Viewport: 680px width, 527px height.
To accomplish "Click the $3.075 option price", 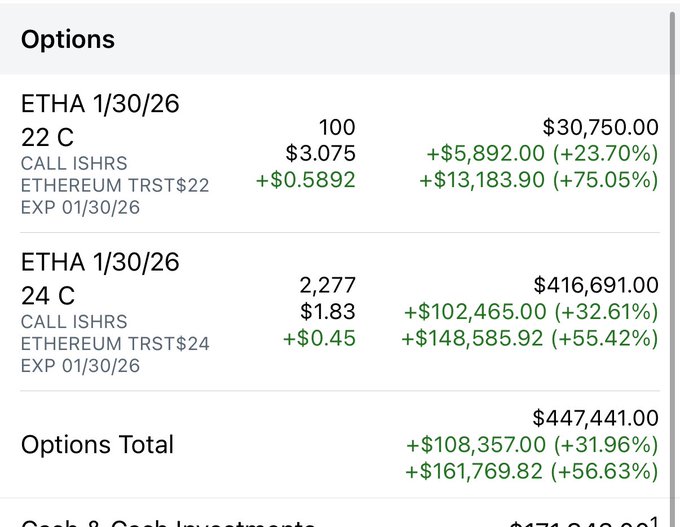I will click(320, 154).
